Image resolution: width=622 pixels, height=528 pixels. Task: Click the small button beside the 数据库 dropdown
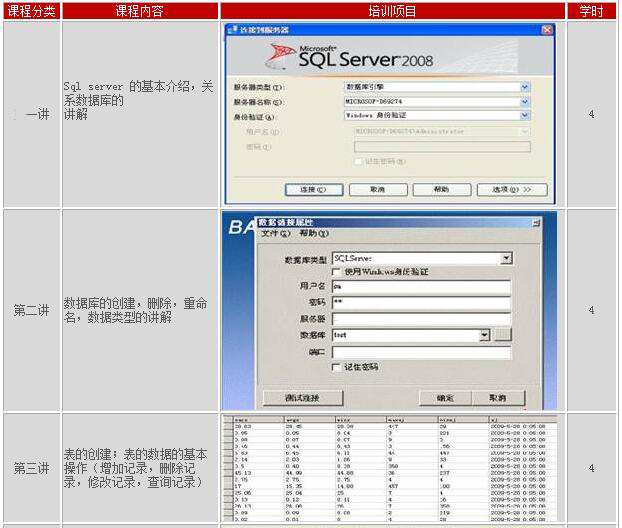[x=503, y=335]
